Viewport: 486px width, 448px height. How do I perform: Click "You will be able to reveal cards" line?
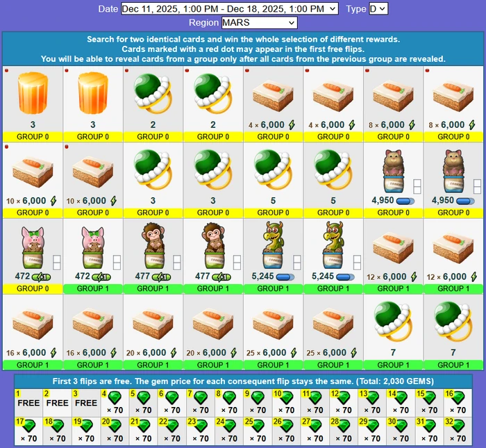pos(243,59)
